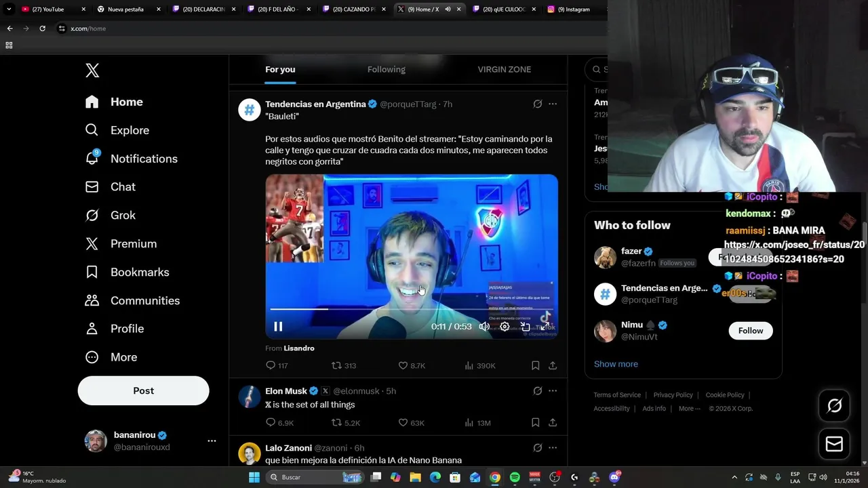
Task: View analytics of the 390K views post
Action: click(479, 365)
